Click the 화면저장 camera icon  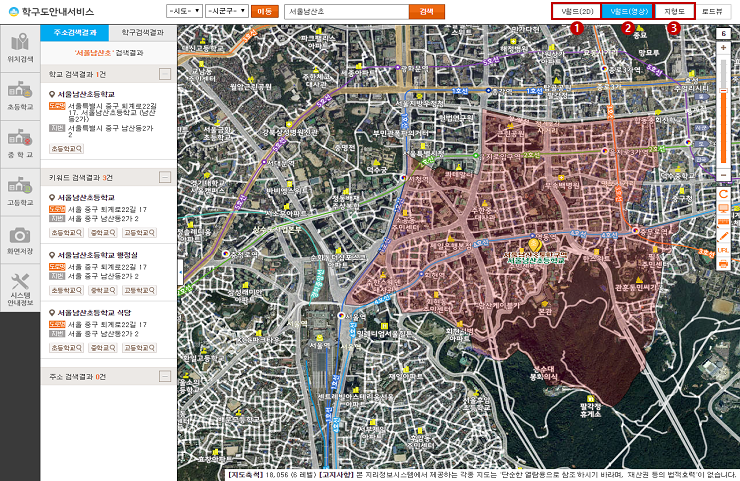click(x=20, y=240)
